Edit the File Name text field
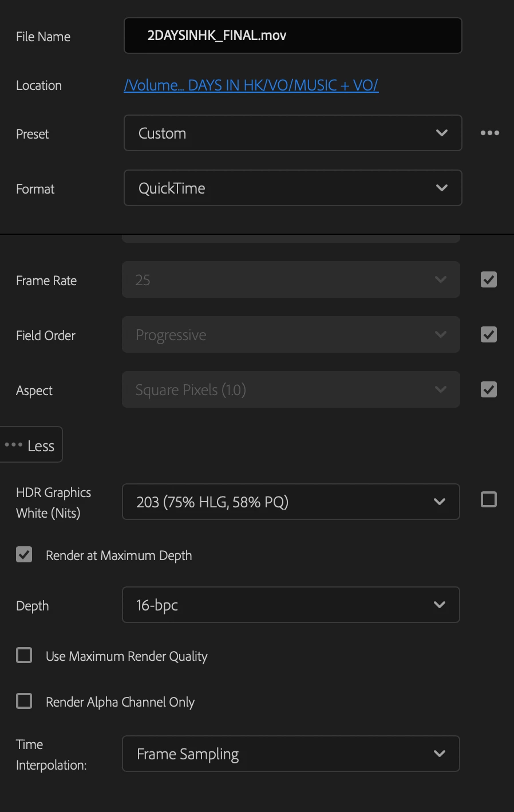Image resolution: width=514 pixels, height=812 pixels. [292, 36]
